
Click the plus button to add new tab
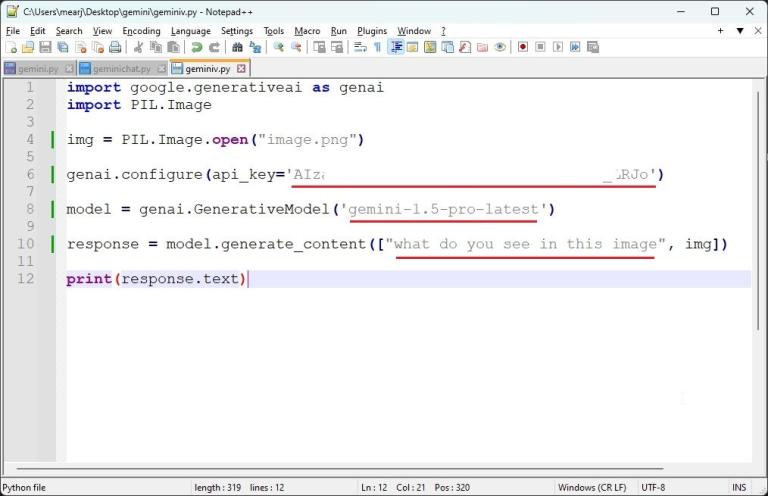point(720,31)
